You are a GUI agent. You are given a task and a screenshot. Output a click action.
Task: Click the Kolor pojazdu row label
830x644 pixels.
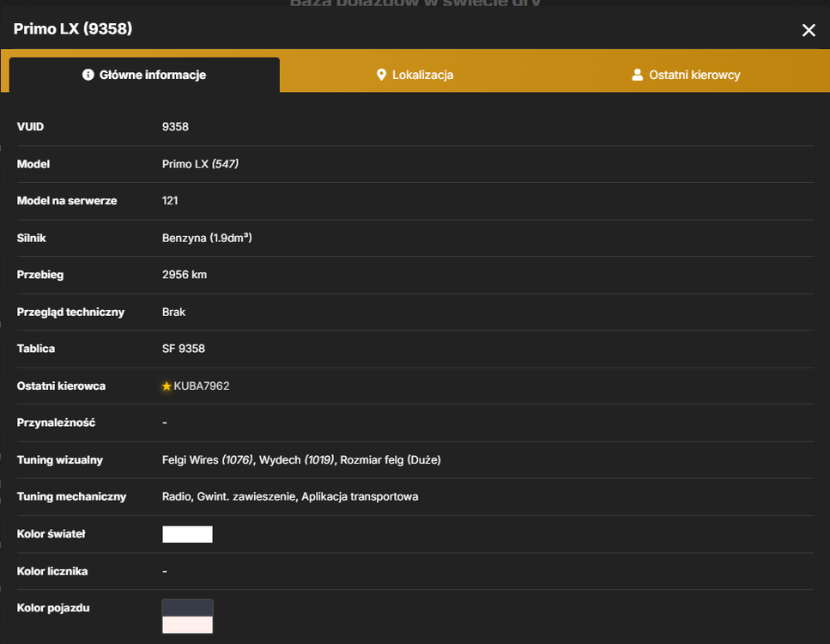(x=53, y=608)
